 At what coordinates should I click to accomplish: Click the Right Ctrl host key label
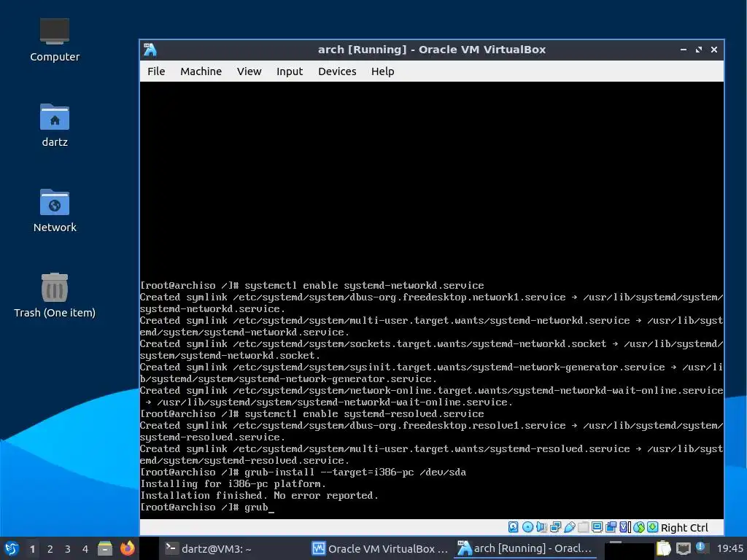pyautogui.click(x=684, y=528)
